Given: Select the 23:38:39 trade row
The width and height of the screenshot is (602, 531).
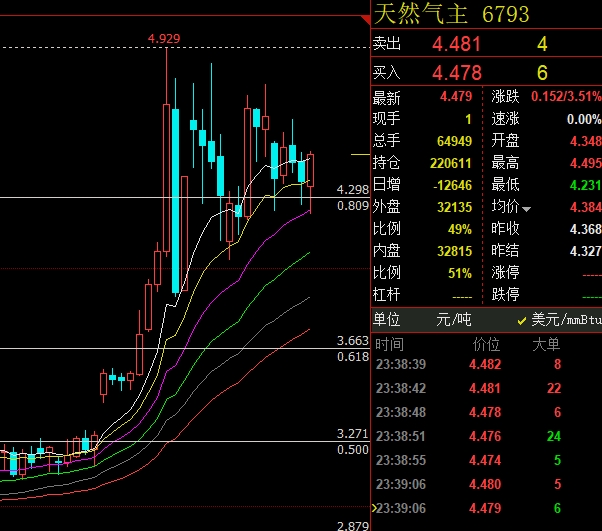Looking at the screenshot, I should pyautogui.click(x=486, y=364).
